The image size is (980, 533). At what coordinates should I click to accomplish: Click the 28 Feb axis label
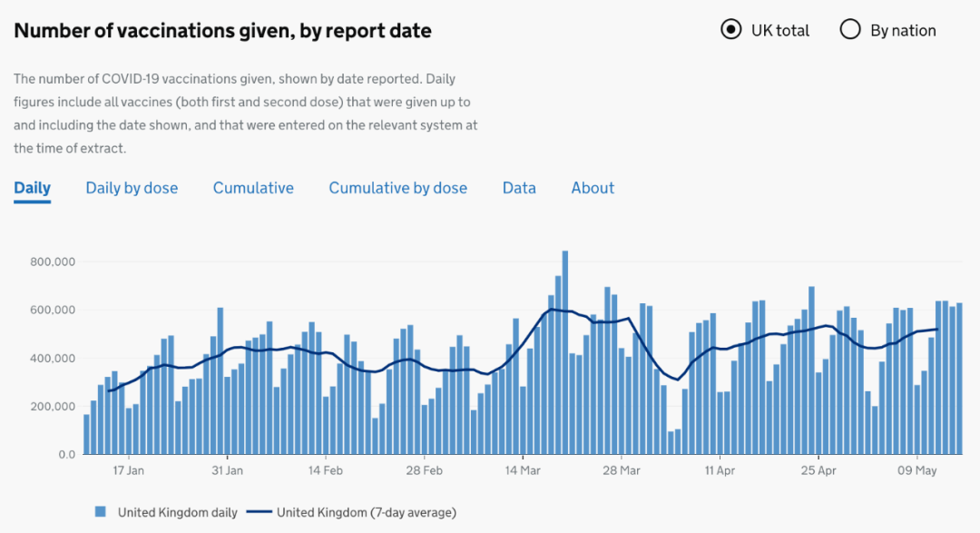(424, 470)
